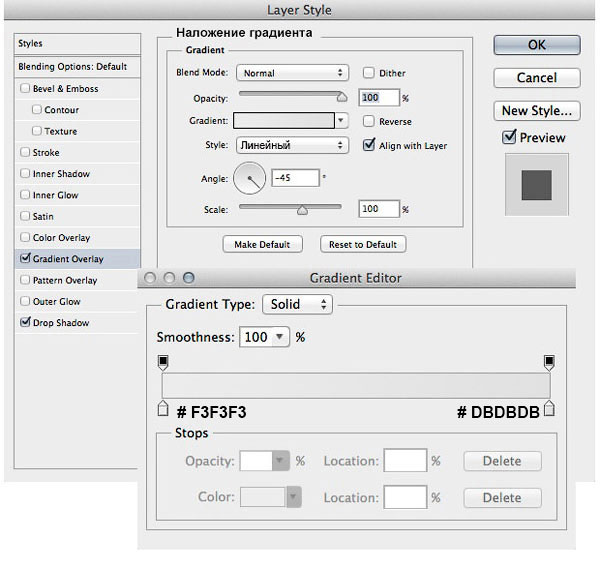
Task: Click the Stops Opacity value field
Action: (x=256, y=461)
